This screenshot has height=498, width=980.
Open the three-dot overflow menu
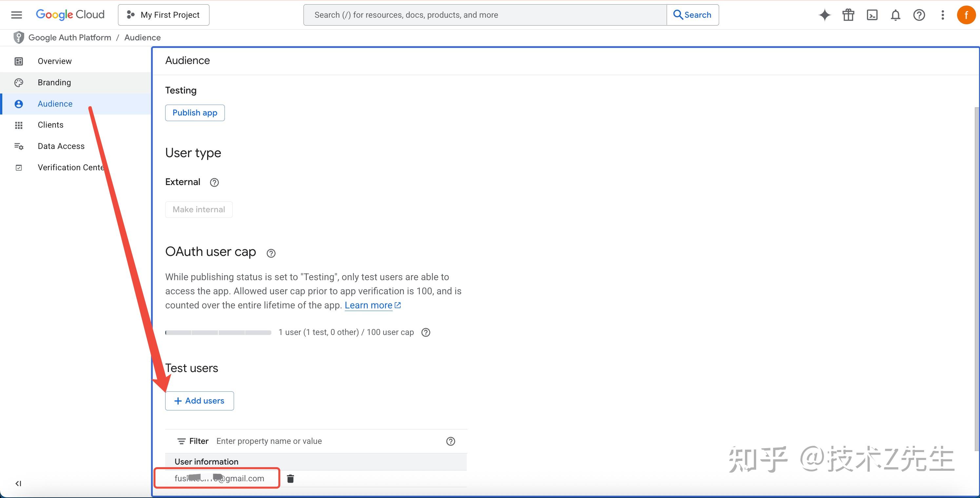pyautogui.click(x=943, y=15)
